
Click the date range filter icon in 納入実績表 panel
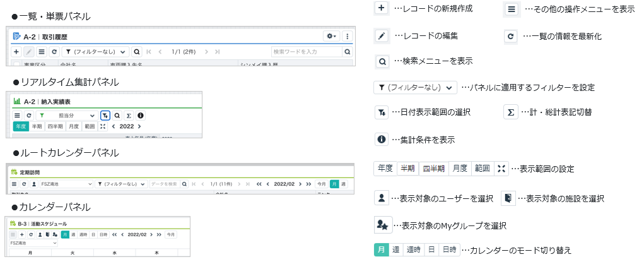pyautogui.click(x=105, y=116)
